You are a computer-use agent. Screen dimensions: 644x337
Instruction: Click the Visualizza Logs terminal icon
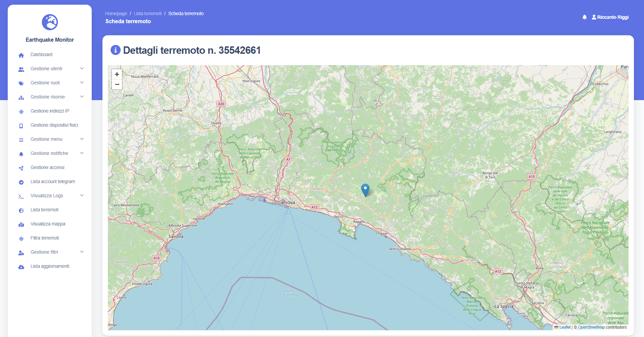click(21, 196)
